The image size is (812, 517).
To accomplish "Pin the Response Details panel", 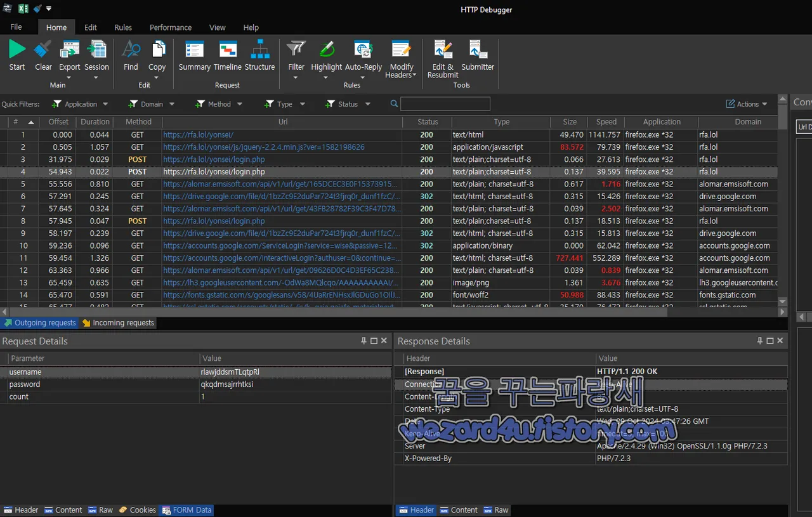I will (759, 341).
